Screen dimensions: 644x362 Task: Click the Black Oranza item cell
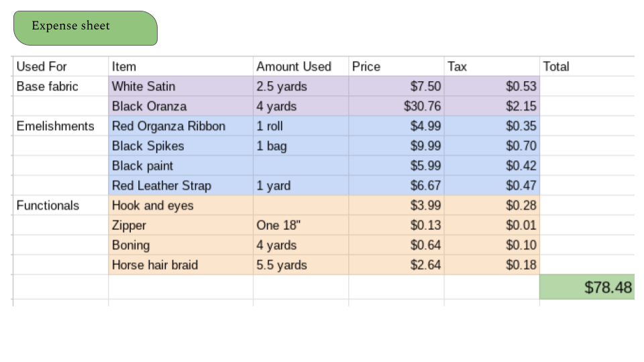(x=180, y=107)
